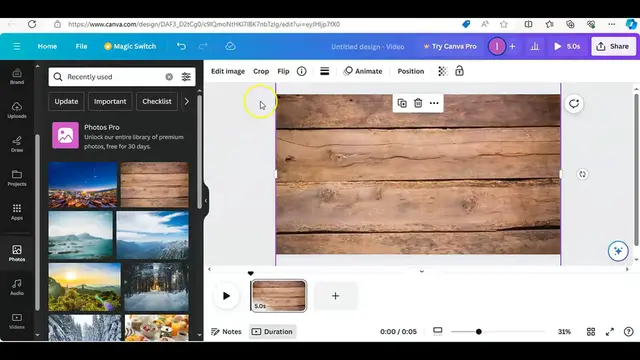Open the Home menu item
The height and width of the screenshot is (360, 640).
click(47, 47)
